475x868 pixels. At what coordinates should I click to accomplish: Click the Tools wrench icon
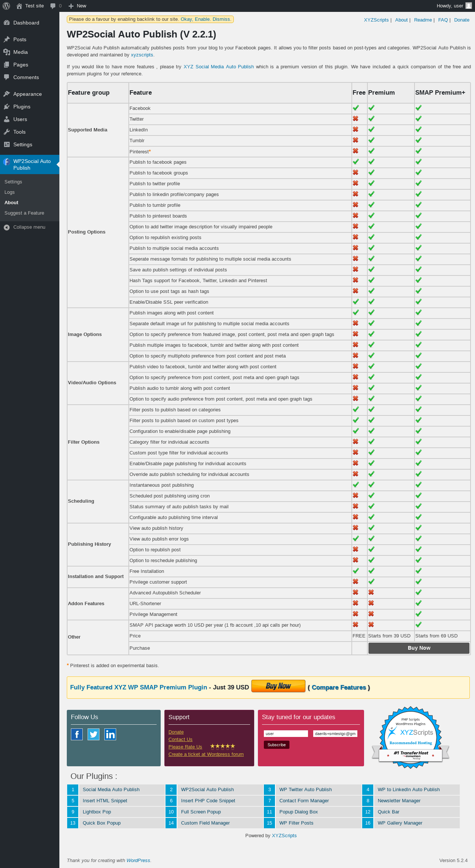(x=7, y=132)
